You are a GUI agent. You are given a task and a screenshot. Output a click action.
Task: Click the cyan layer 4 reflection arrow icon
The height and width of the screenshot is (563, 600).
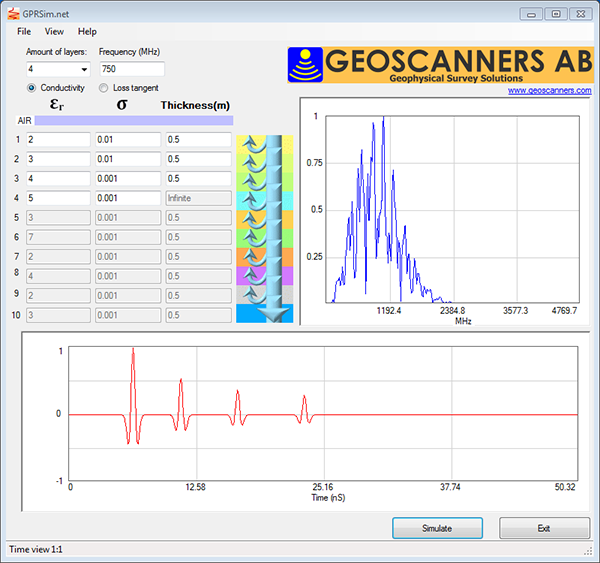point(254,201)
